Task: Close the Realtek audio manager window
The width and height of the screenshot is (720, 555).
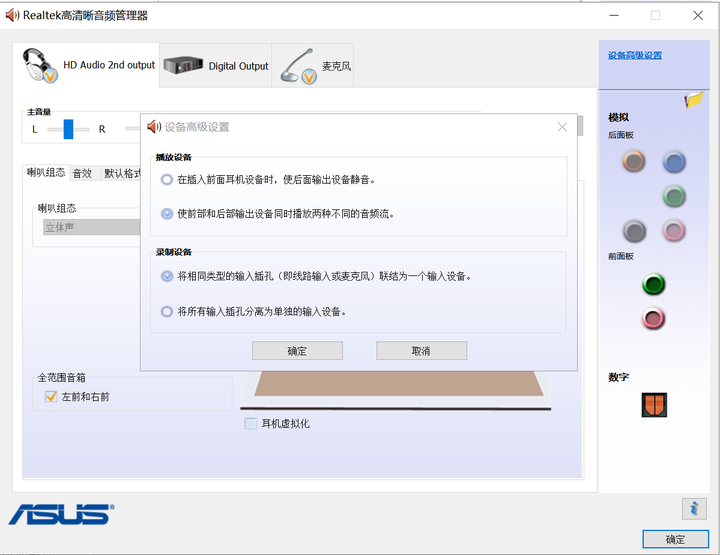Action: pyautogui.click(x=698, y=15)
